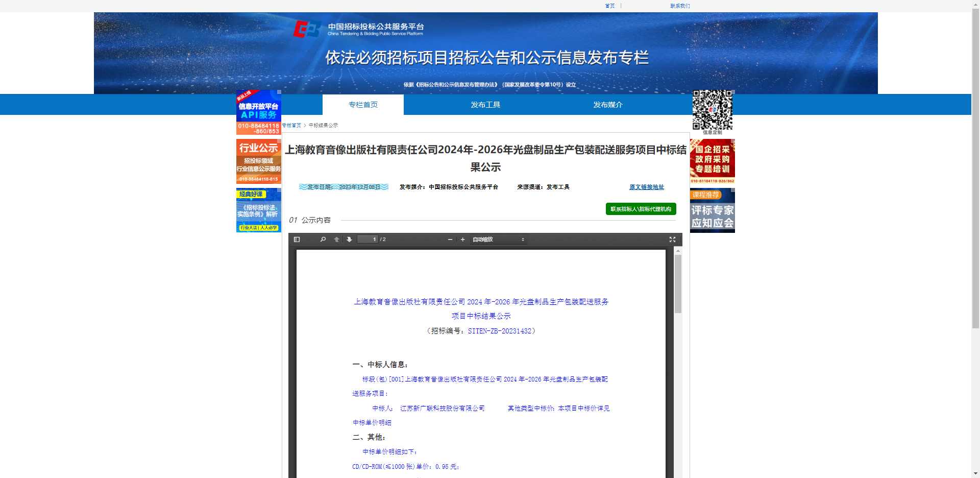The height and width of the screenshot is (478, 980).
Task: Go to next PDF page arrow
Action: click(349, 240)
